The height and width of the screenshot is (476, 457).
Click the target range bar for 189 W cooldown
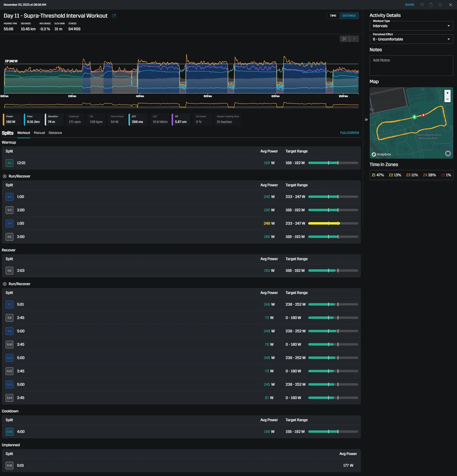tap(333, 432)
